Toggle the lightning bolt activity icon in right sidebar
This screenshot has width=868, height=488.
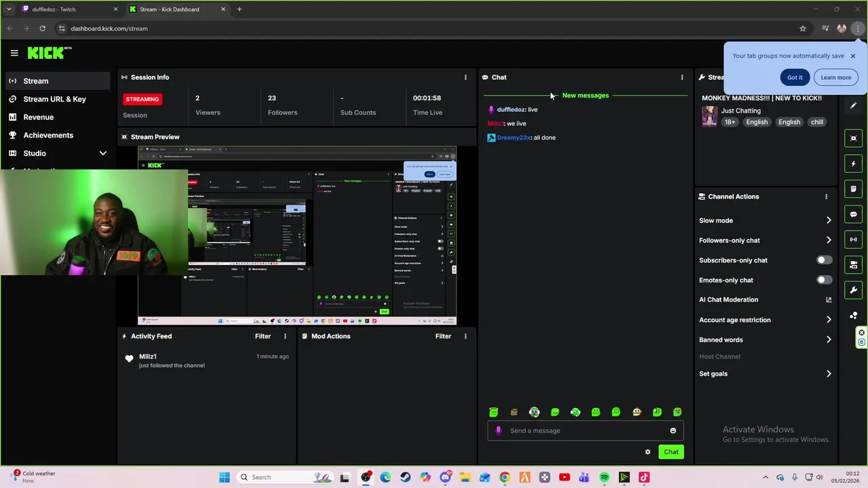(x=853, y=163)
